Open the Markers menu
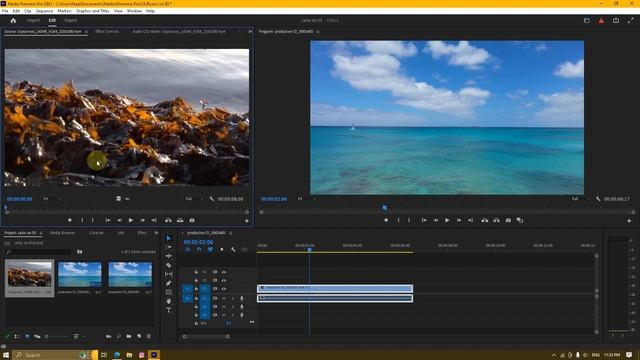Viewport: 640px width, 360px height. tap(64, 11)
